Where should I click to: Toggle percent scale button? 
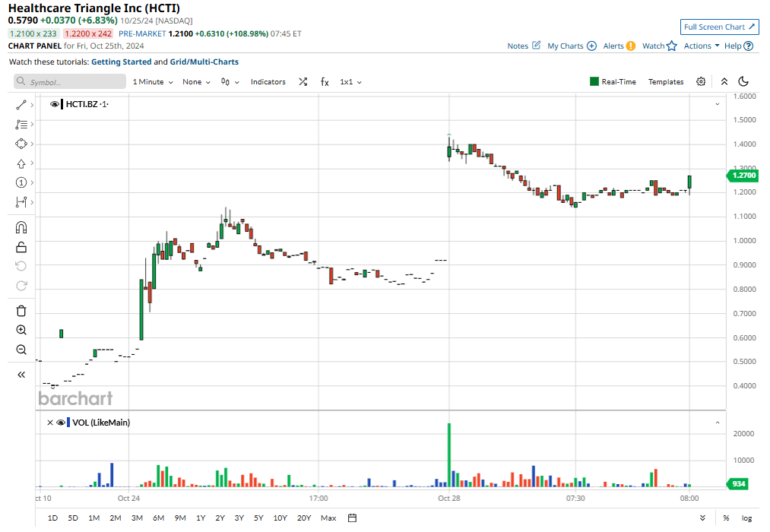[726, 518]
